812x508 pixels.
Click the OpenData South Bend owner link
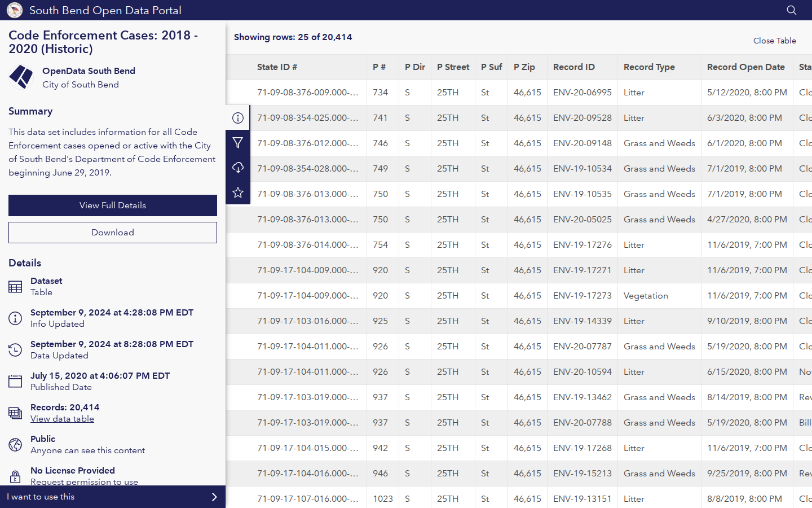(x=89, y=71)
